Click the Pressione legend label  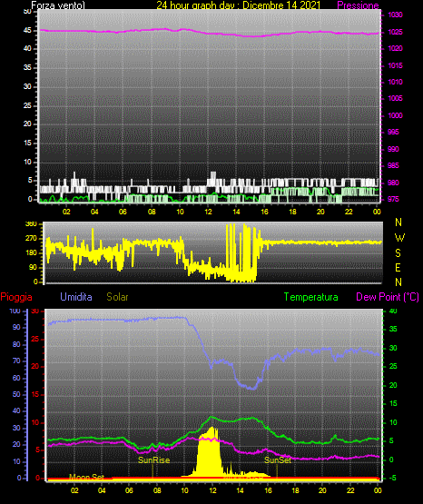click(358, 5)
